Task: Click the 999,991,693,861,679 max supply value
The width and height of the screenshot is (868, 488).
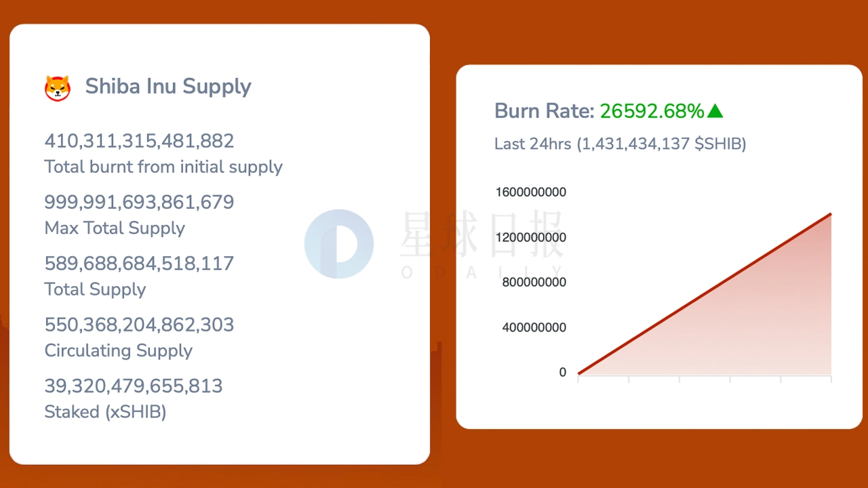Action: [x=139, y=202]
